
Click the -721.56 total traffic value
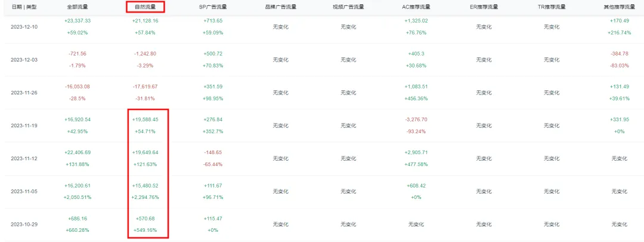(x=78, y=54)
